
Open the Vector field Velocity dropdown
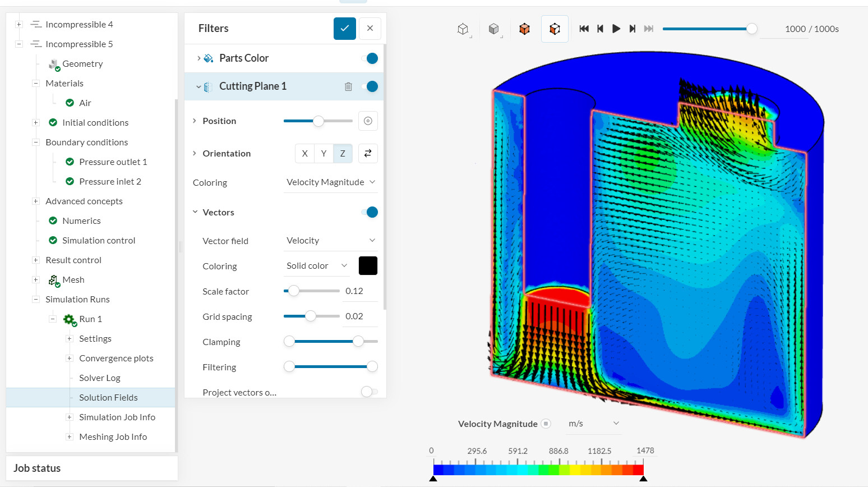tap(331, 241)
